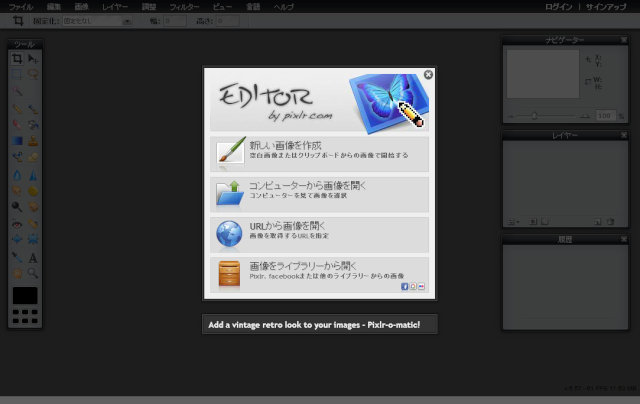The height and width of the screenshot is (404, 640).
Task: Select the Zoom magnifier tool
Action: (33, 273)
